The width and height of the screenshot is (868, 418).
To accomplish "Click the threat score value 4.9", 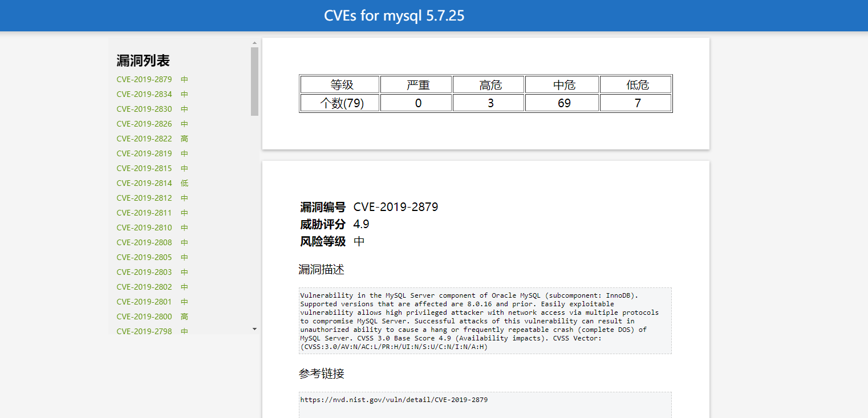I will click(x=361, y=224).
